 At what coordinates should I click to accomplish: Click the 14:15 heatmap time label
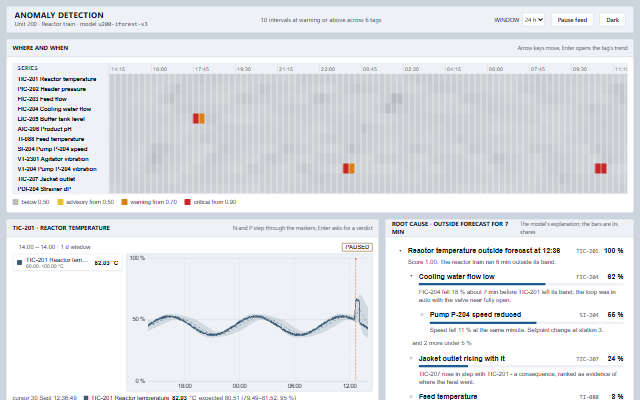tap(118, 69)
